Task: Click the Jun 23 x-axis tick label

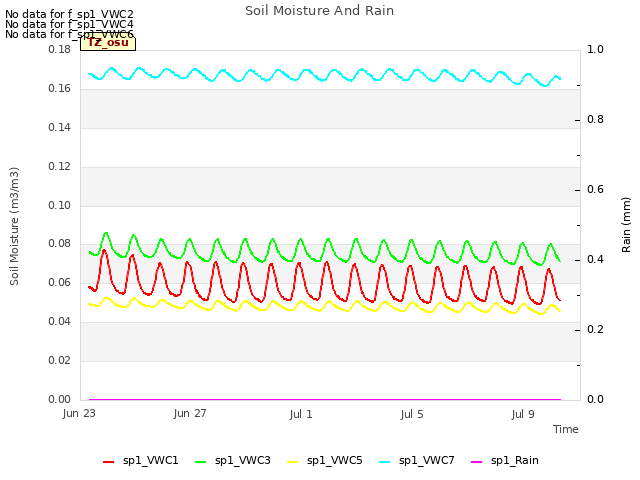Action: tap(79, 414)
